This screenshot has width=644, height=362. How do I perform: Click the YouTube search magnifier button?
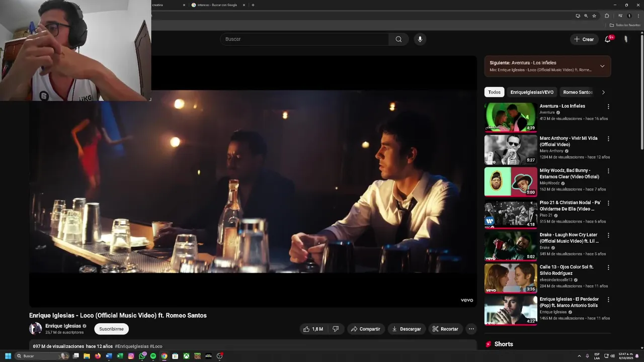(x=398, y=39)
